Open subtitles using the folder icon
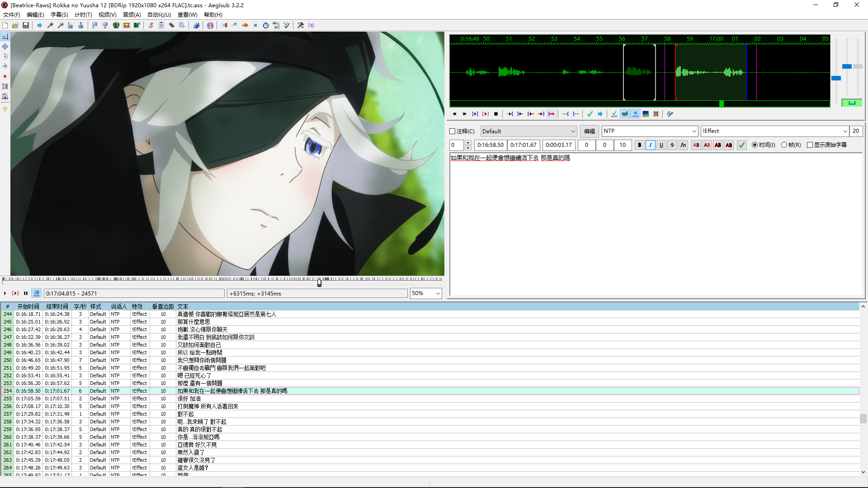 [x=15, y=25]
